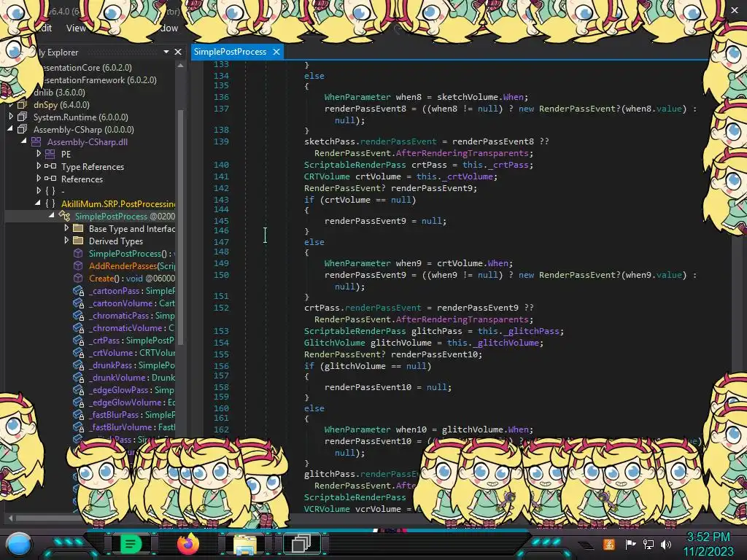
Task: Expand the '-' global namespace node
Action: click(39, 190)
